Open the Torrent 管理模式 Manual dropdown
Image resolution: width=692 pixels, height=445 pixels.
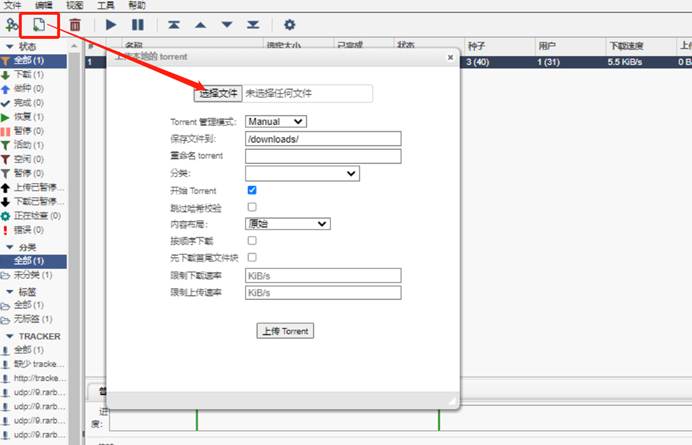(276, 122)
